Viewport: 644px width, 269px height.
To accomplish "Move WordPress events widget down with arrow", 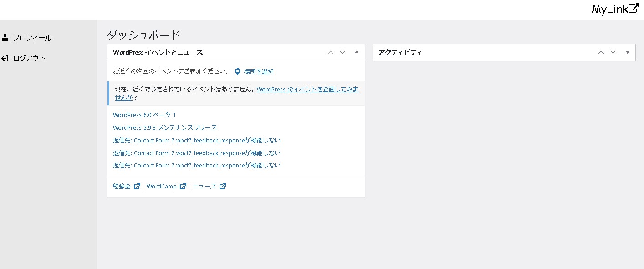I will coord(342,52).
